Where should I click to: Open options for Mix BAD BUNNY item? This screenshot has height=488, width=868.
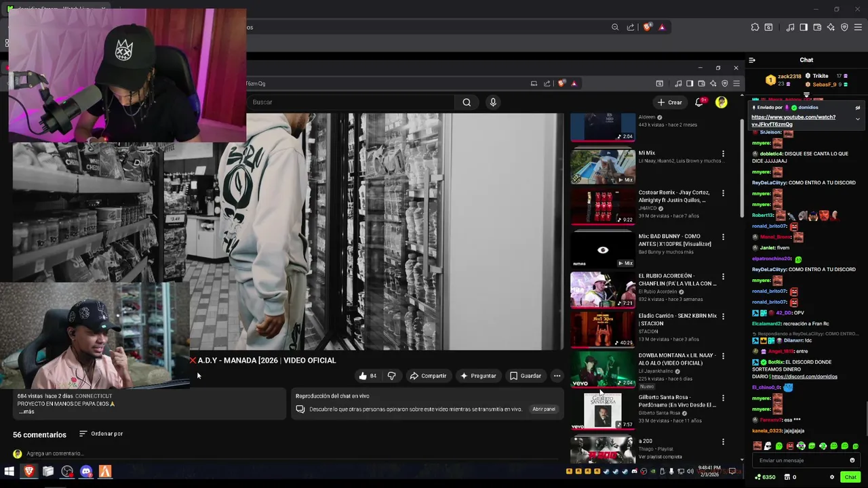click(x=723, y=237)
